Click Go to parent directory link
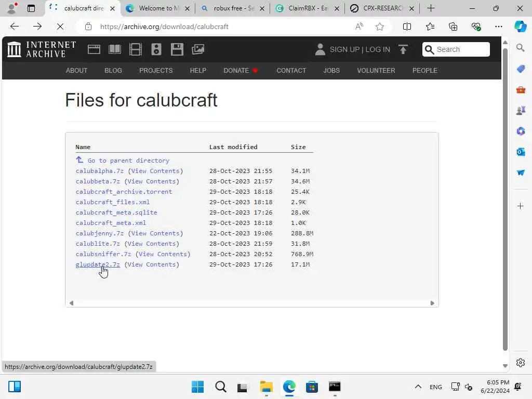Image resolution: width=532 pixels, height=399 pixels. pyautogui.click(x=128, y=161)
